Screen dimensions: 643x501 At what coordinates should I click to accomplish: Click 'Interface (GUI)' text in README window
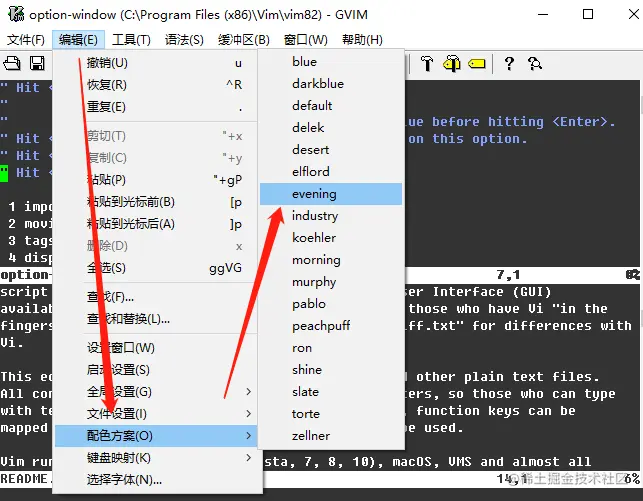point(492,292)
